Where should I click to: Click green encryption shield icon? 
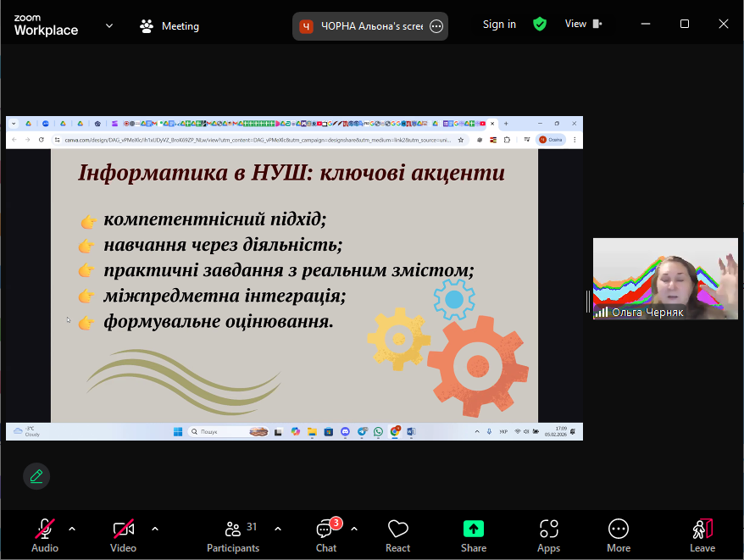tap(540, 25)
